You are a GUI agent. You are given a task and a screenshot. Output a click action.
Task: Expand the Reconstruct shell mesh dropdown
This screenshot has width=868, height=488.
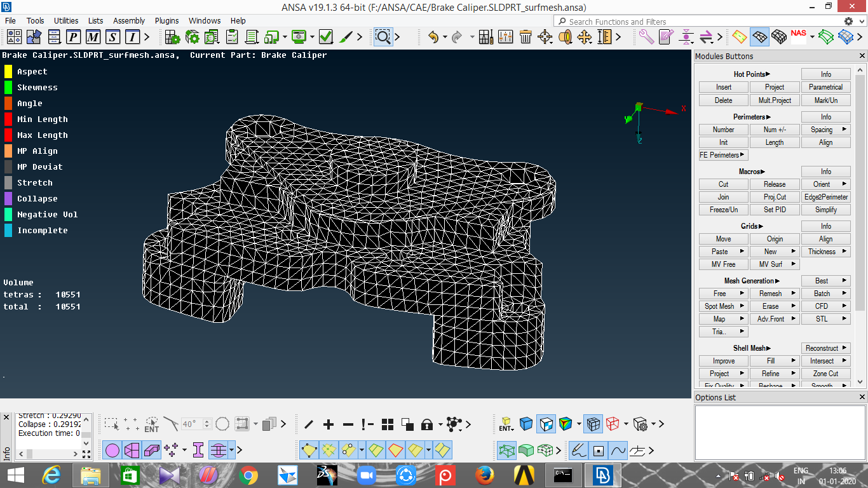click(x=825, y=348)
